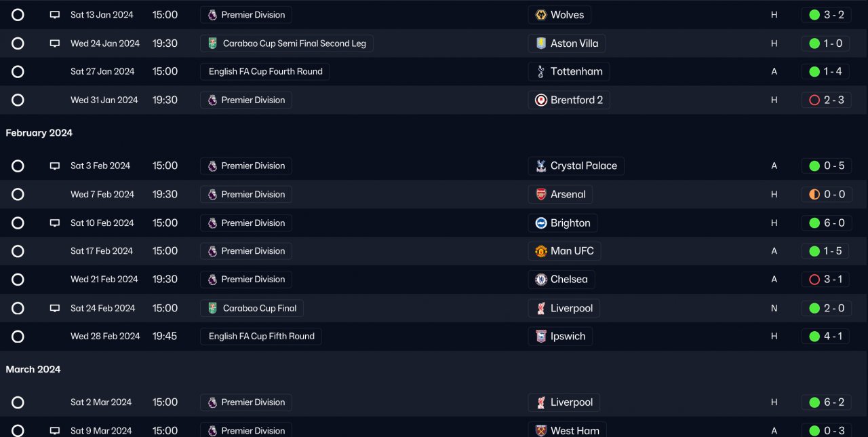Click the Carabao Cup Final competition logo
868x437 pixels.
pyautogui.click(x=212, y=308)
